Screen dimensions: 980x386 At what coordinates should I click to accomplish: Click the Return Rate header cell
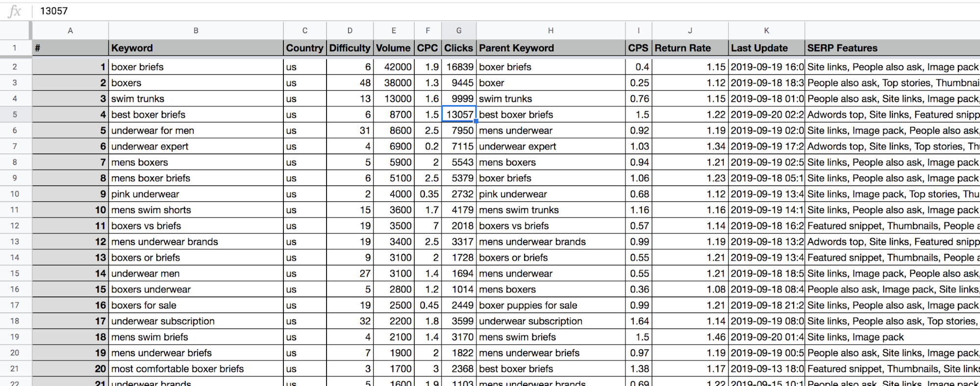point(690,48)
